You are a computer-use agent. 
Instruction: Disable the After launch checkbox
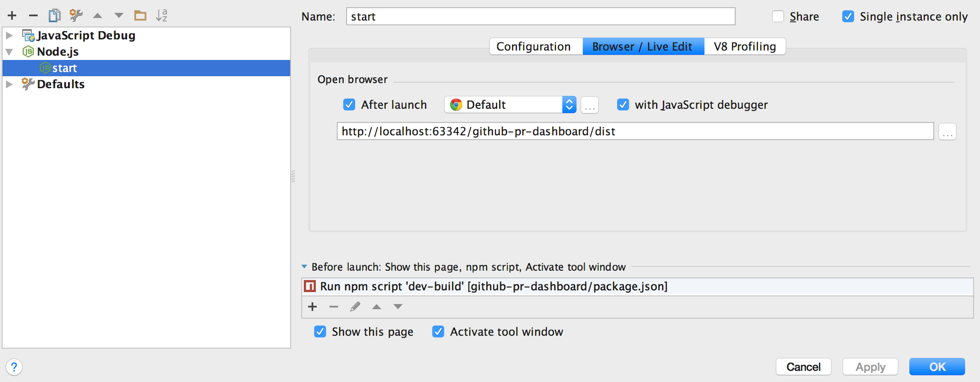[349, 105]
